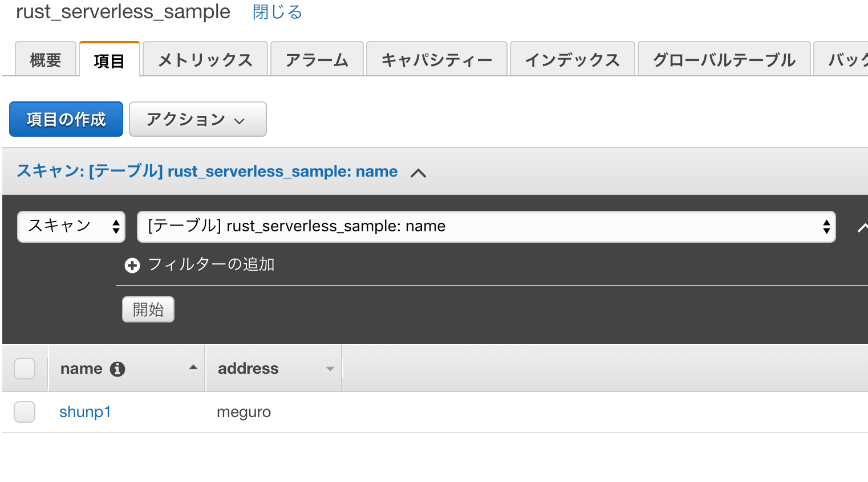The image size is (868, 482).
Task: Click the info icon beside the name column
Action: point(118,369)
